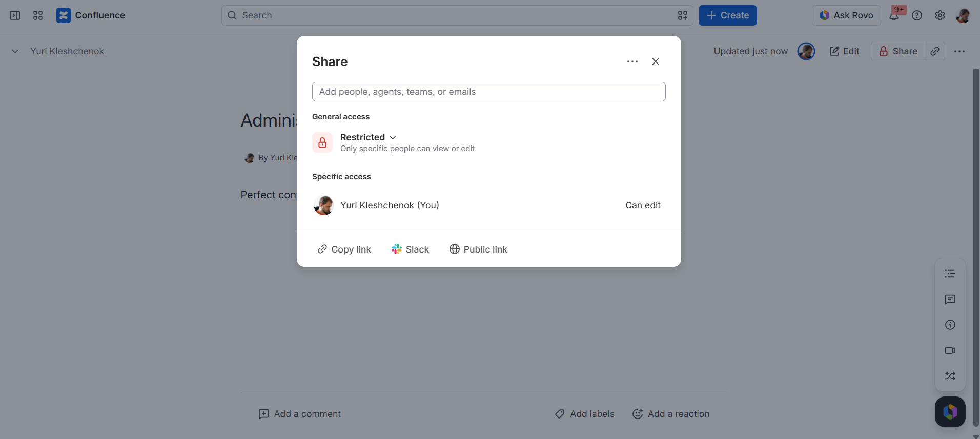The width and height of the screenshot is (980, 439).
Task: Open the help question mark icon
Action: click(x=917, y=15)
